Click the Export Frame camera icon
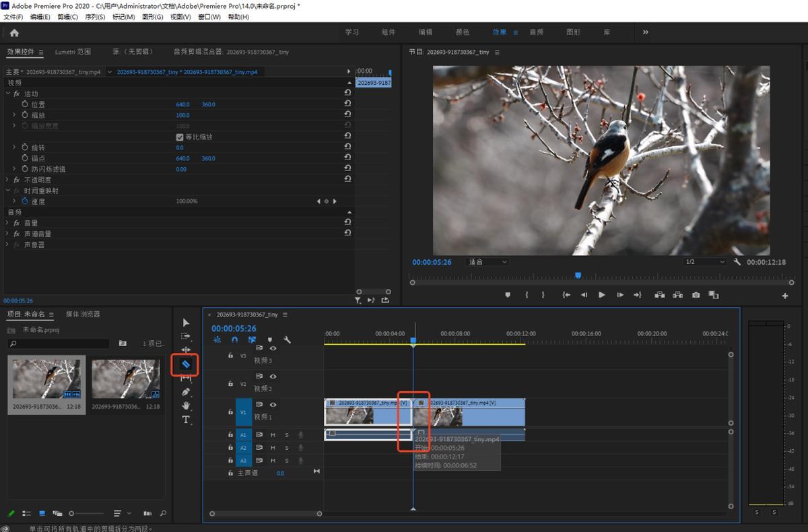The width and height of the screenshot is (808, 532). point(696,295)
